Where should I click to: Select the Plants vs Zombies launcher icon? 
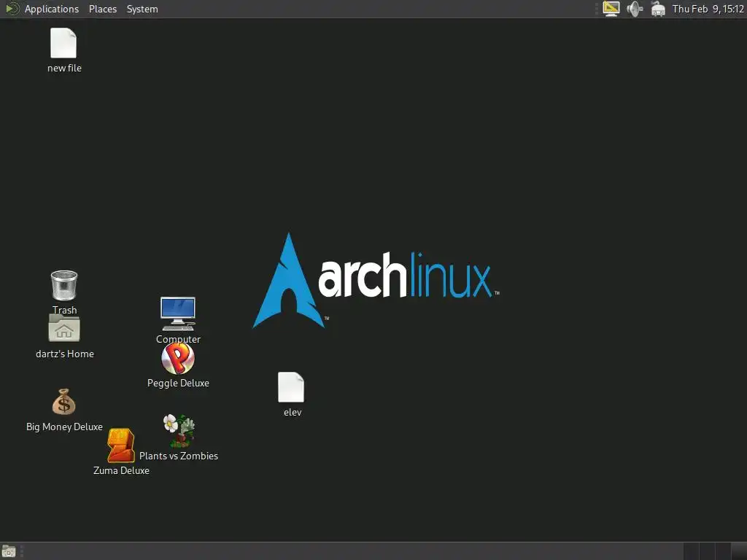pos(179,430)
